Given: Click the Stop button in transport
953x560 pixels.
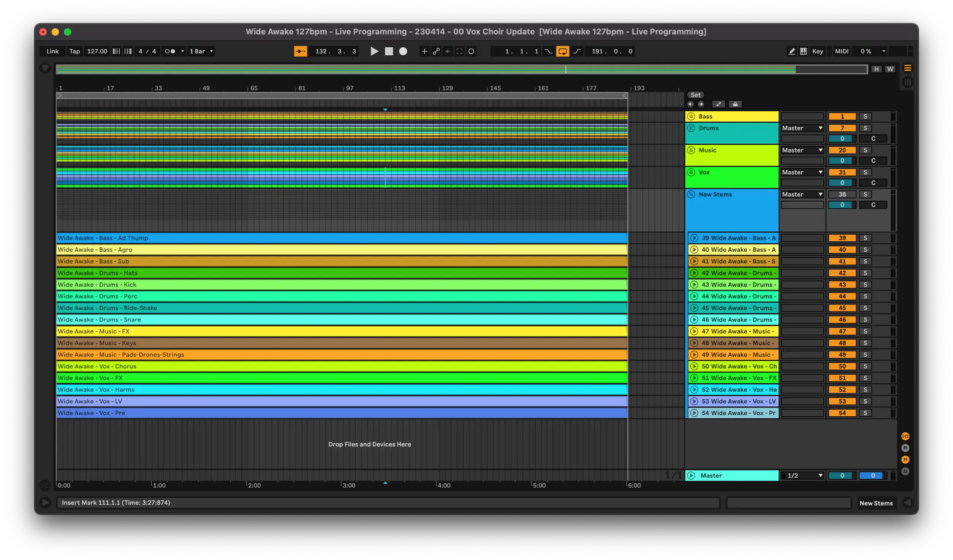Looking at the screenshot, I should [x=388, y=51].
